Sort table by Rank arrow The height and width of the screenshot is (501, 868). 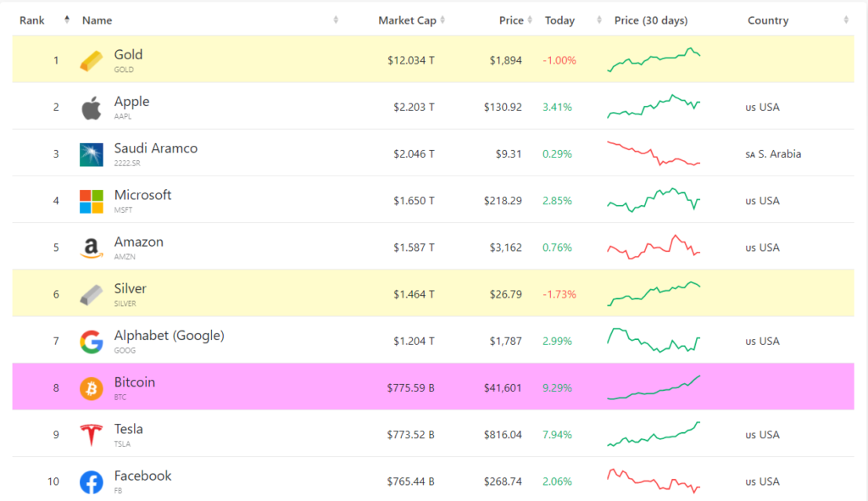pyautogui.click(x=67, y=20)
